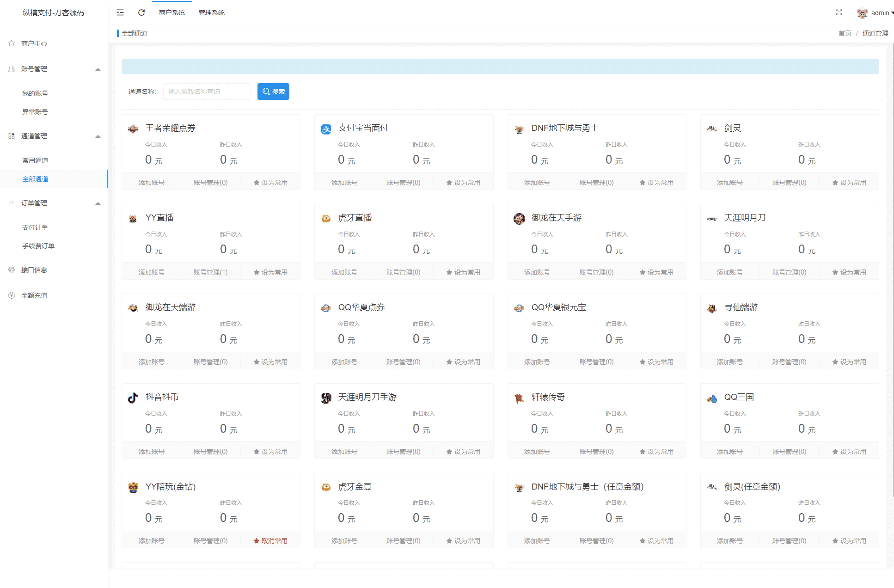894x588 pixels.
Task: Set 王者荣耀点券 as favorite channel
Action: [270, 183]
